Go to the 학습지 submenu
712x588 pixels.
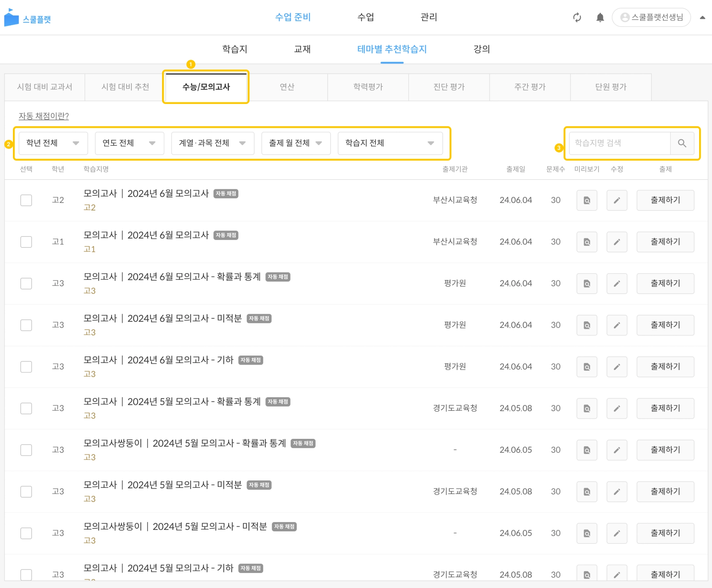(235, 49)
